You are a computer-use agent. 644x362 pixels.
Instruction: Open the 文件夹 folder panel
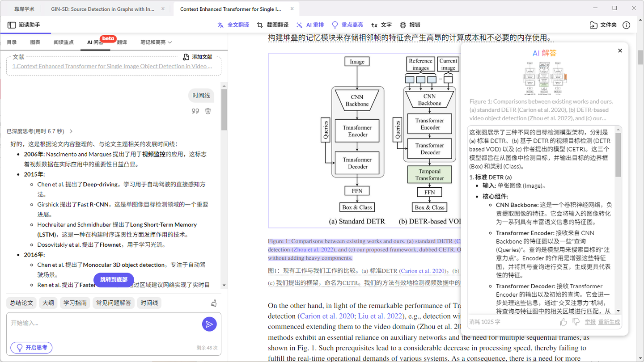(603, 25)
